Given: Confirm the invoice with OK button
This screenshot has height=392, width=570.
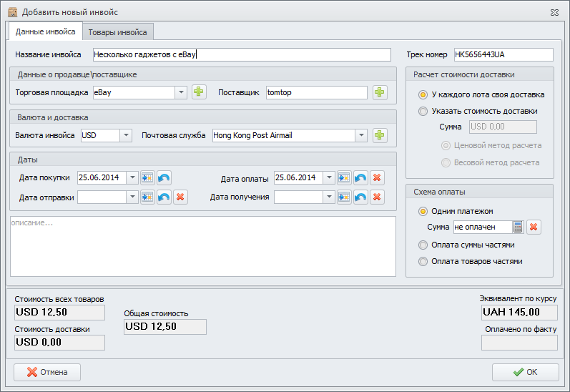Looking at the screenshot, I should coord(525,372).
